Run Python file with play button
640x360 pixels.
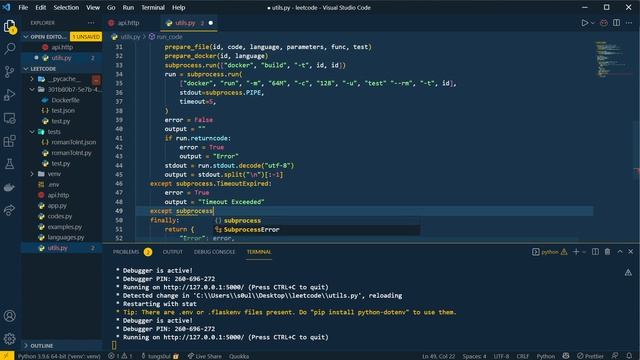coord(584,23)
